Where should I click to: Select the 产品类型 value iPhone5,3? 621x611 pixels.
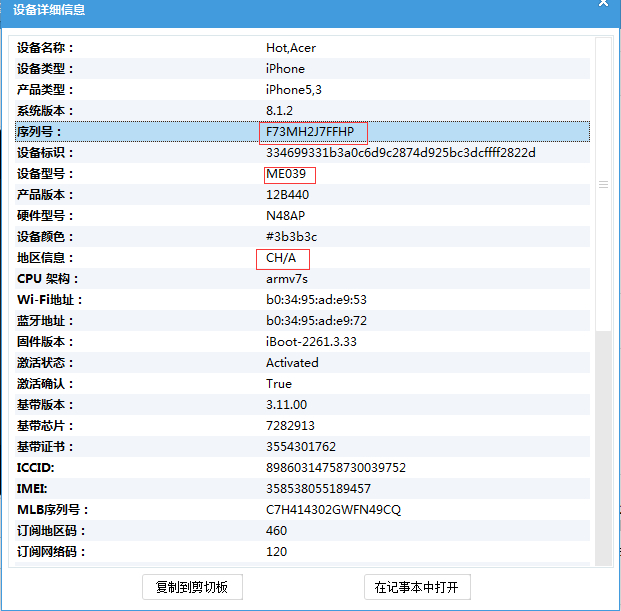(x=293, y=90)
